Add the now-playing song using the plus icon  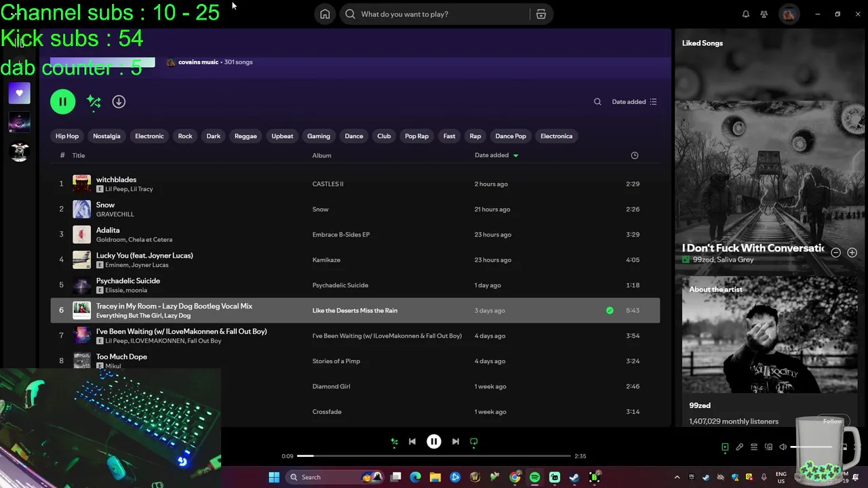tap(852, 252)
